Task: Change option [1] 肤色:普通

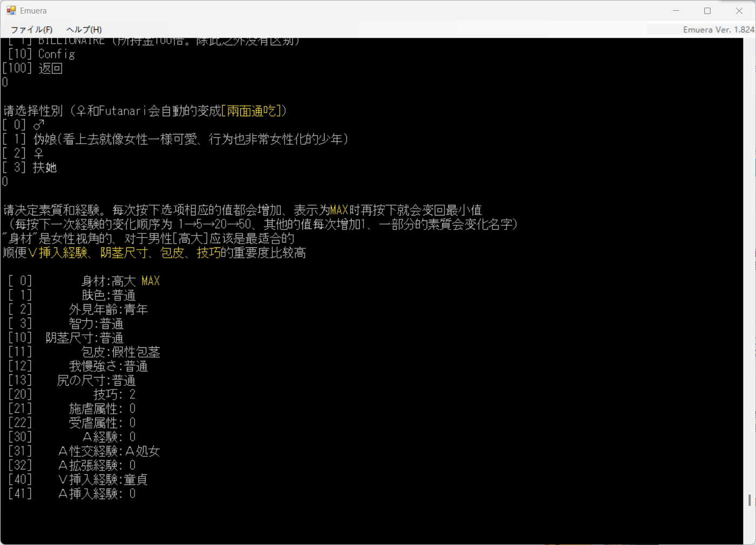Action: pyautogui.click(x=72, y=295)
